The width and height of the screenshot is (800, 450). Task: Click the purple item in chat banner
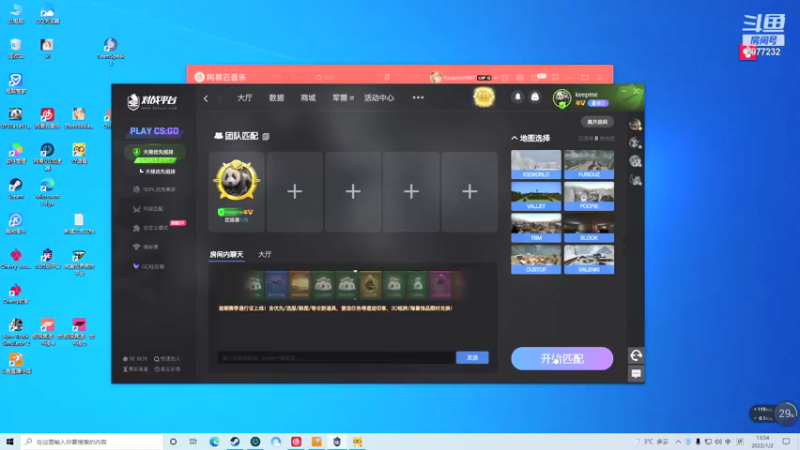(x=440, y=285)
